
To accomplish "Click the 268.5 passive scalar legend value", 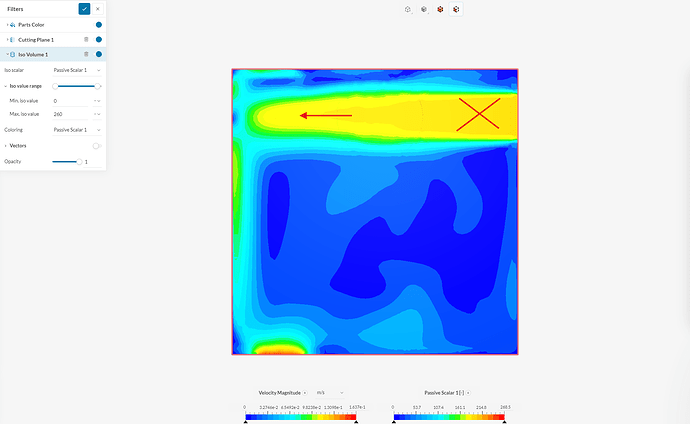I will pyautogui.click(x=505, y=407).
